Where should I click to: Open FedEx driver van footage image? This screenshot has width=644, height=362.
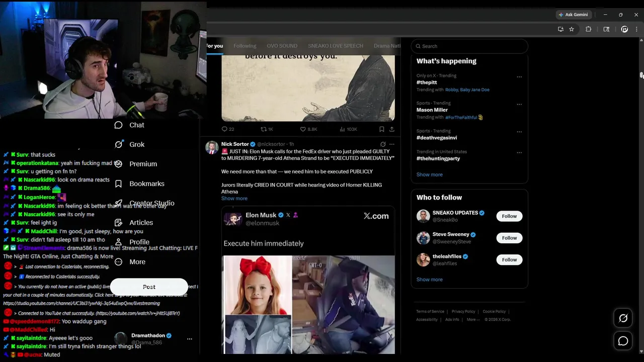click(x=344, y=305)
